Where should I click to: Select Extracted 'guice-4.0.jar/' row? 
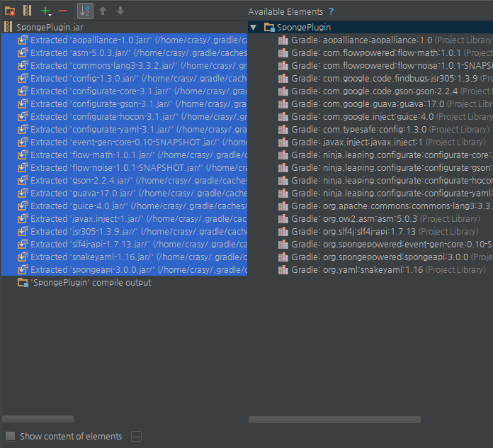[124, 206]
